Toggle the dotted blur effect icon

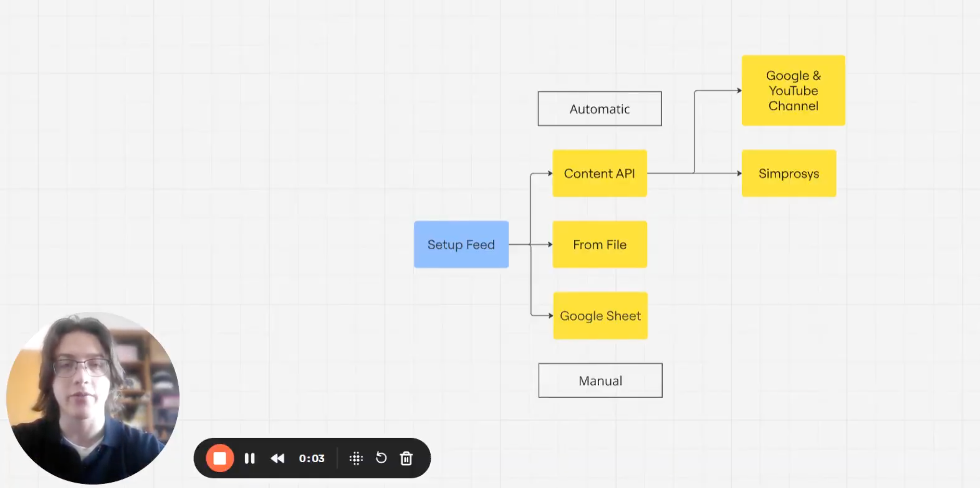[356, 458]
